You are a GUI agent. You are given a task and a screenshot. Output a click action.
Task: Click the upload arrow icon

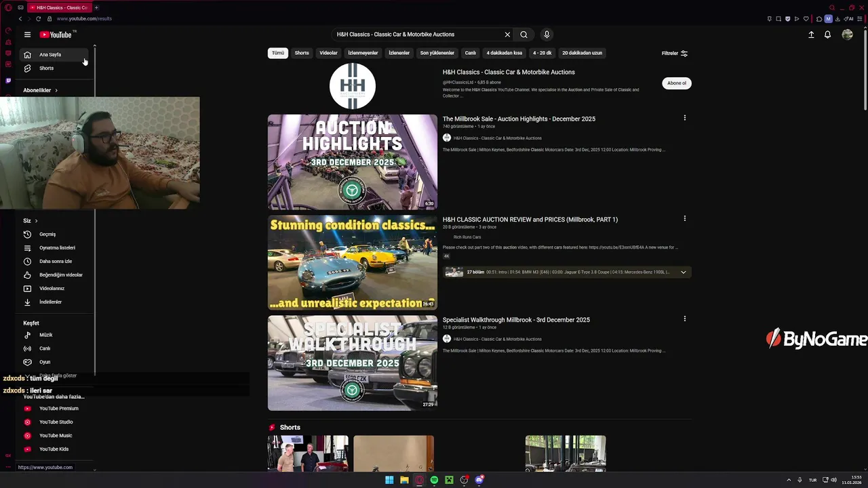pos(811,35)
